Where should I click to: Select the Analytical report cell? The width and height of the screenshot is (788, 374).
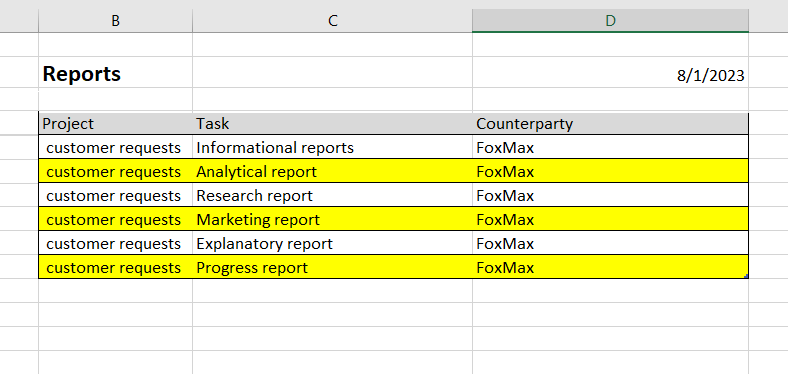point(332,171)
